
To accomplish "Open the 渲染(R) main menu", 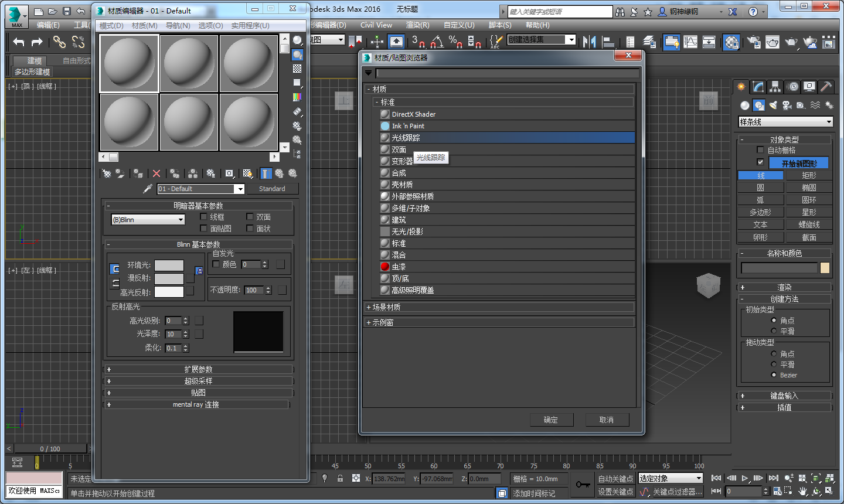I will [x=418, y=25].
